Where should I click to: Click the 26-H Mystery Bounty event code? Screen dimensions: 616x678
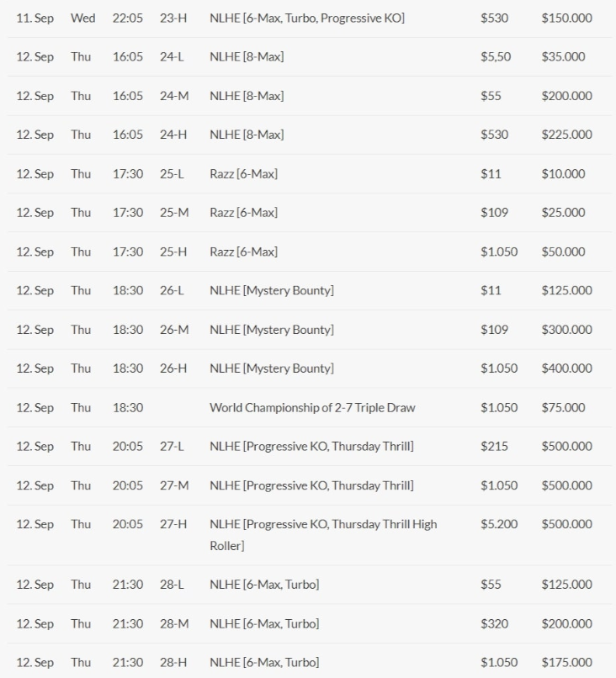[173, 368]
